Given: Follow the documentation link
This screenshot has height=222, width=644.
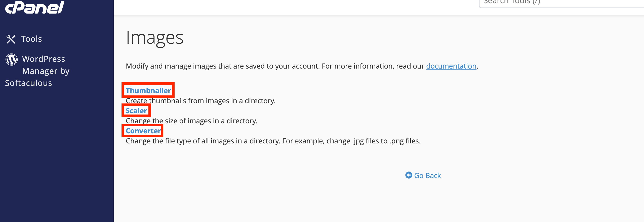Looking at the screenshot, I should 451,66.
